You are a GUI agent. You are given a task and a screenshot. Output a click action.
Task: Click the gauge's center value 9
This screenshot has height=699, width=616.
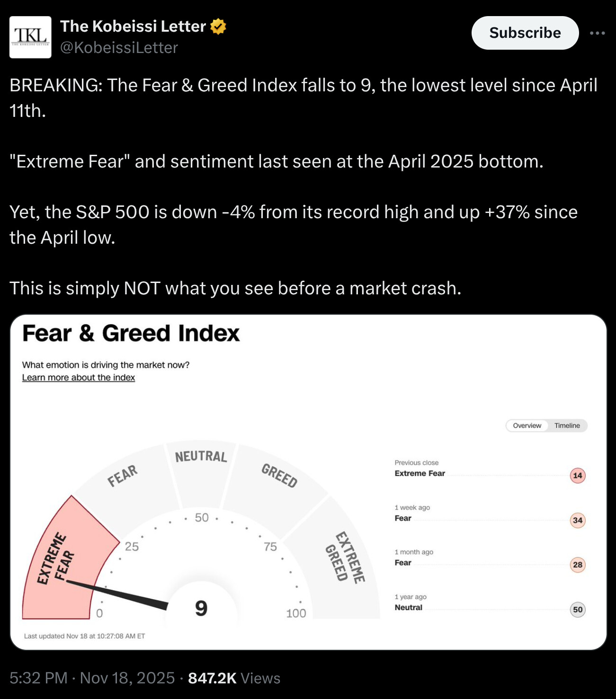[x=201, y=608]
